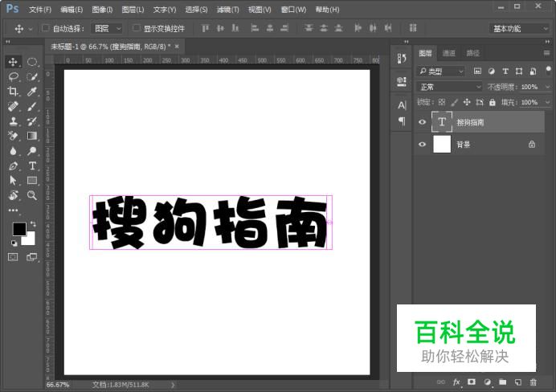Select the Healing Brush tool
This screenshot has height=392, width=556.
tap(13, 106)
